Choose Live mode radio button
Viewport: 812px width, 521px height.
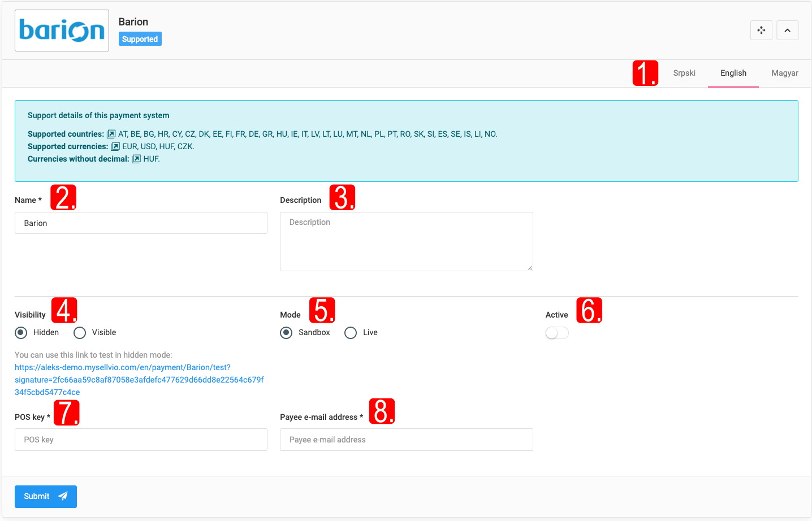[x=351, y=333]
